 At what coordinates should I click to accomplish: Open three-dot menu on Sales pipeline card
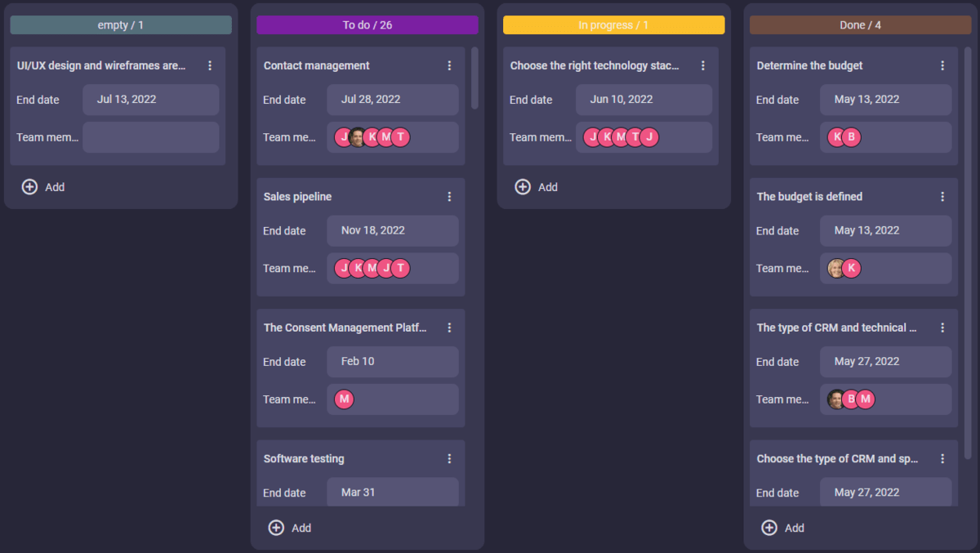449,197
